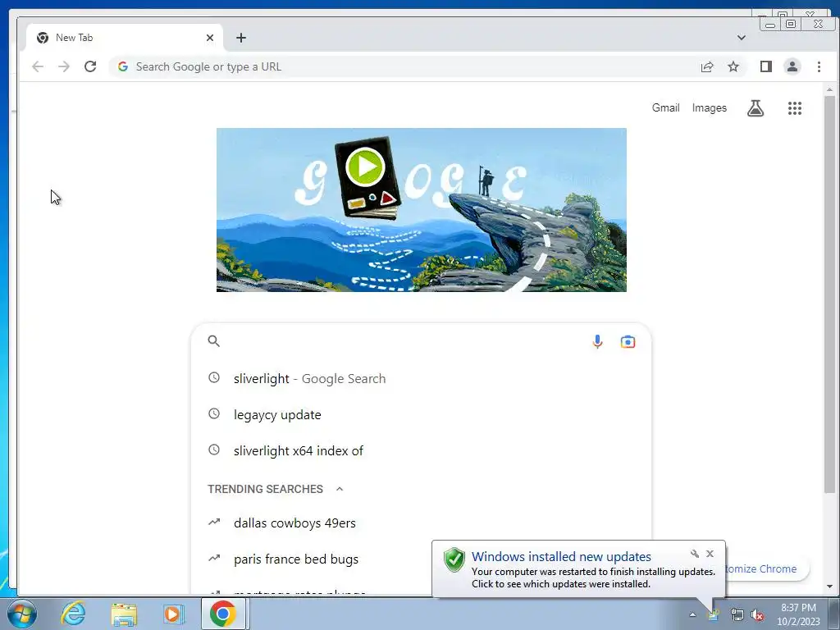This screenshot has height=630, width=840.
Task: Click the green shield update icon
Action: pyautogui.click(x=454, y=559)
